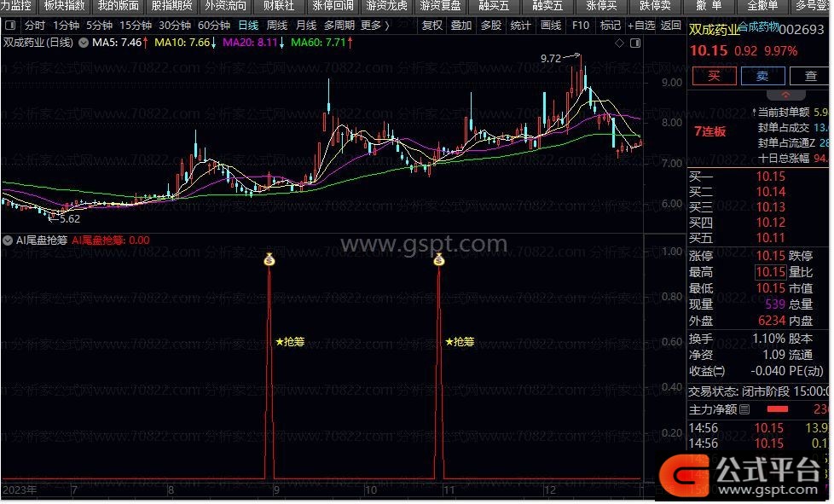Viewport: 834px width, 504px height.
Task: Click the red 买 buy button
Action: pyautogui.click(x=715, y=76)
